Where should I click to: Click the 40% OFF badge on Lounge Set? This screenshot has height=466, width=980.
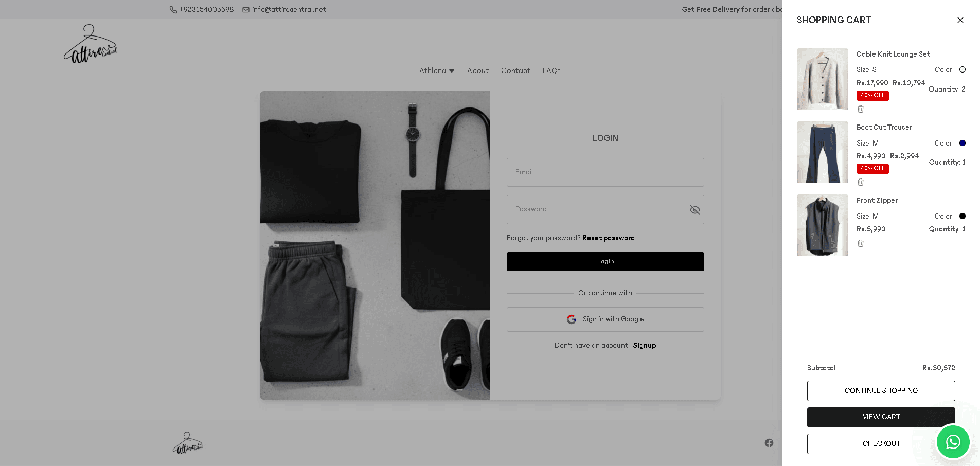[872, 95]
